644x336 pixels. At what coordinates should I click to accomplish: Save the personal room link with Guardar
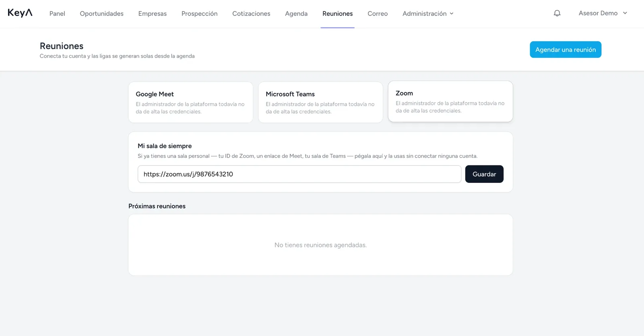[x=484, y=174]
